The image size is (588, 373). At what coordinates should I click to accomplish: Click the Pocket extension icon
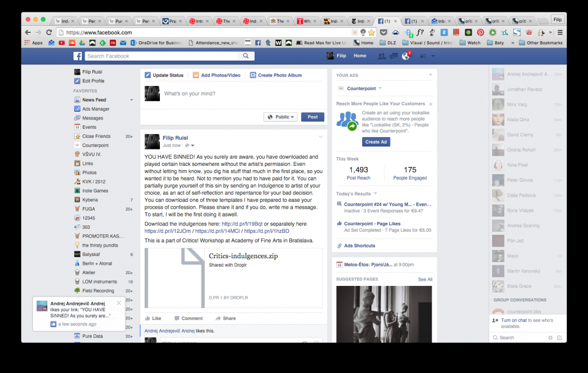click(x=383, y=32)
